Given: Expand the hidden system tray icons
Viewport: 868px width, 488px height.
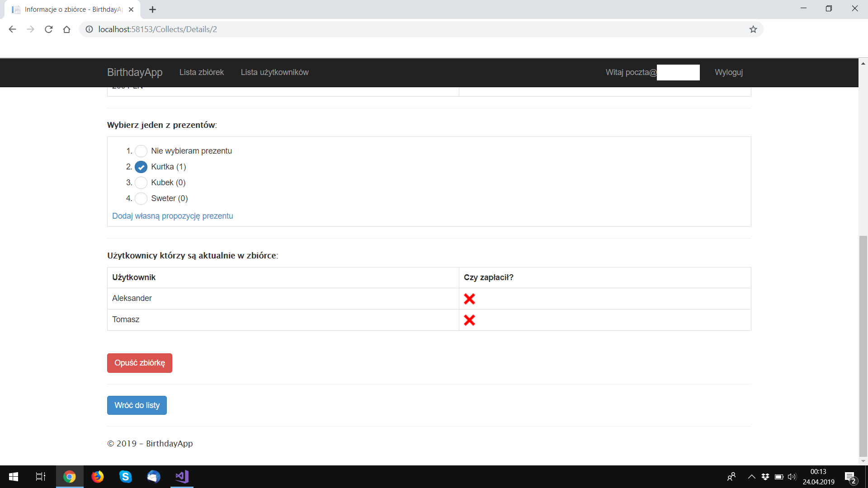Looking at the screenshot, I should pyautogui.click(x=751, y=477).
